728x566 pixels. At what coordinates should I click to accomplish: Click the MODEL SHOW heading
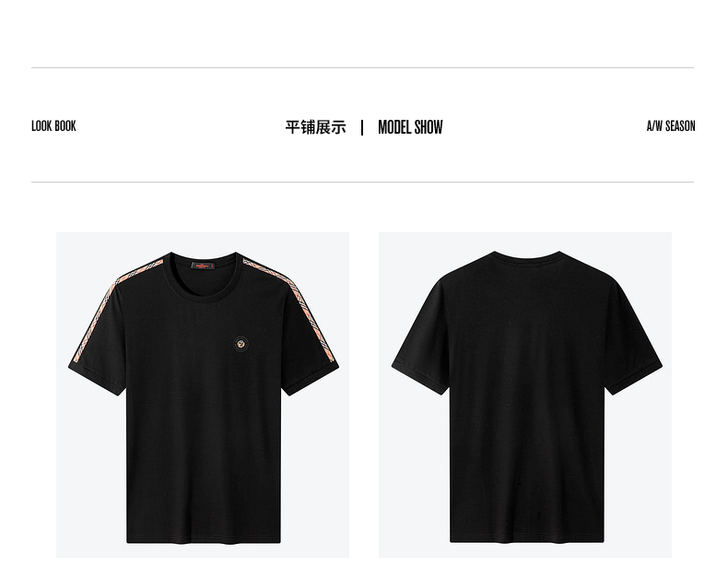click(x=410, y=127)
